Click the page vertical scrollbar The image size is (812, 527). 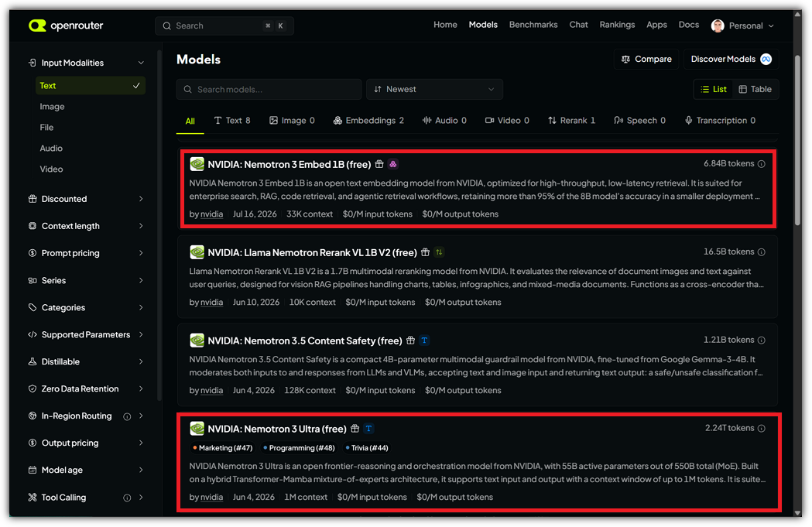(x=798, y=140)
